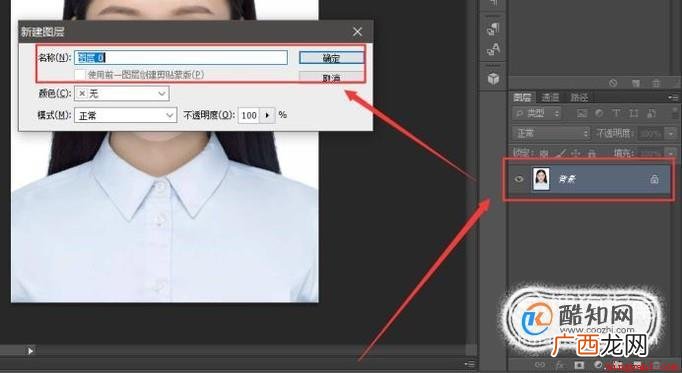The width and height of the screenshot is (682, 373).
Task: Click the 背景 layer thumbnail
Action: [x=541, y=179]
